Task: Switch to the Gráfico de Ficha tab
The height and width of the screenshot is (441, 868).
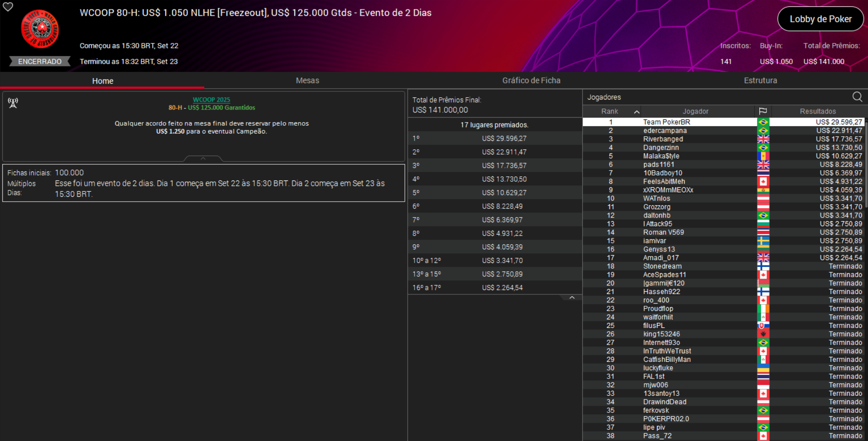Action: tap(531, 81)
